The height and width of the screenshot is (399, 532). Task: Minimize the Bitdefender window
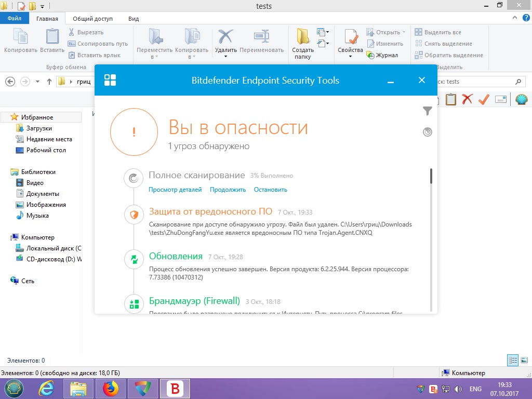(x=391, y=81)
